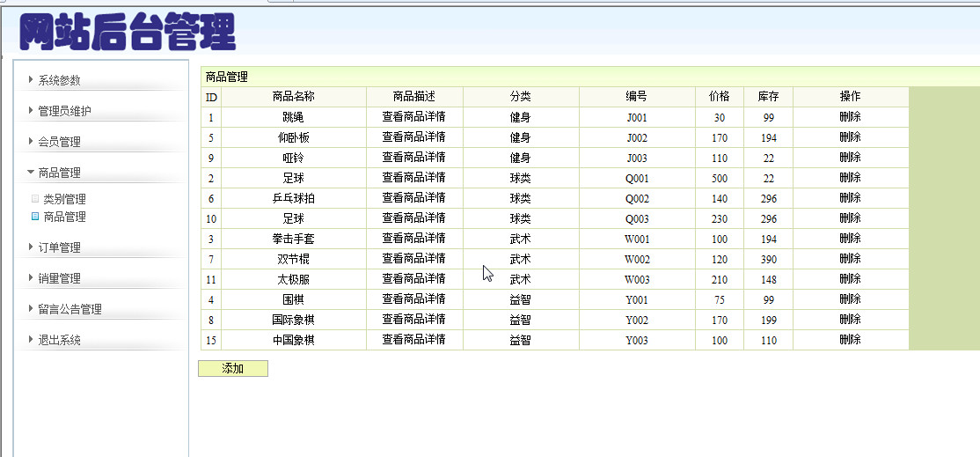Viewport: 980px width, 457px height.
Task: View details of 国际象棋 product
Action: 413,320
